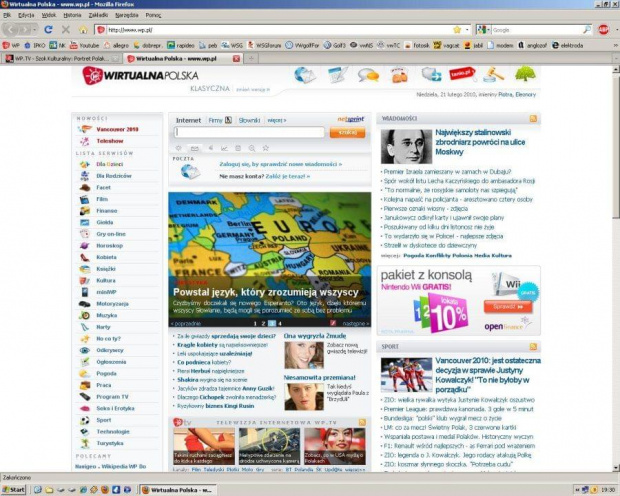Screen dimensions: 620x496
Task: Click 'Największy stalinowski zbrodniarz' headline
Action: point(480,142)
